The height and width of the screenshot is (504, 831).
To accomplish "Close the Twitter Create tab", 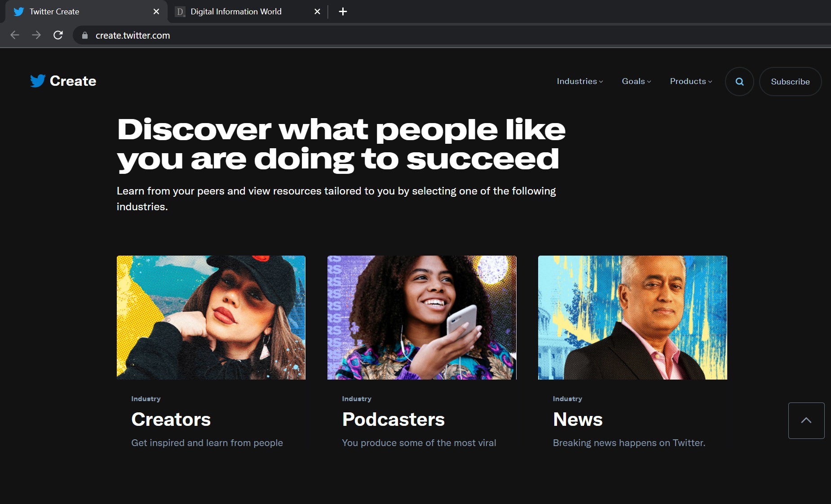I will coord(156,12).
